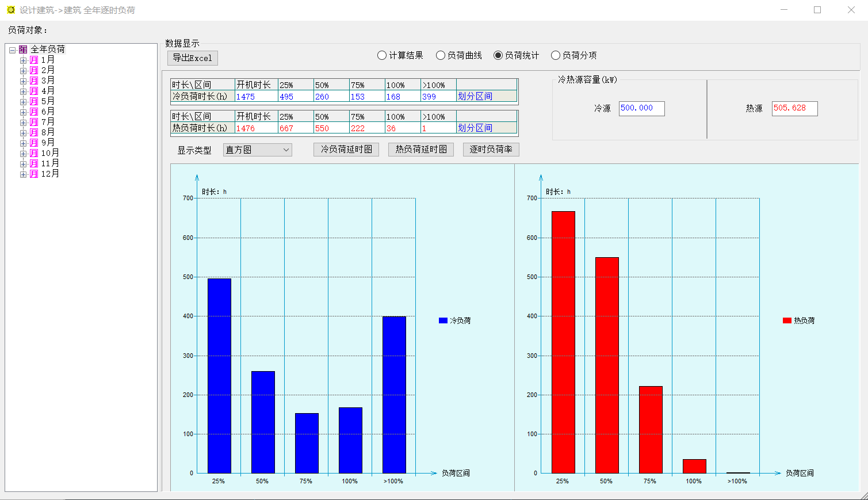Select 11月 in the load tree
The height and width of the screenshot is (500, 868).
tap(50, 163)
